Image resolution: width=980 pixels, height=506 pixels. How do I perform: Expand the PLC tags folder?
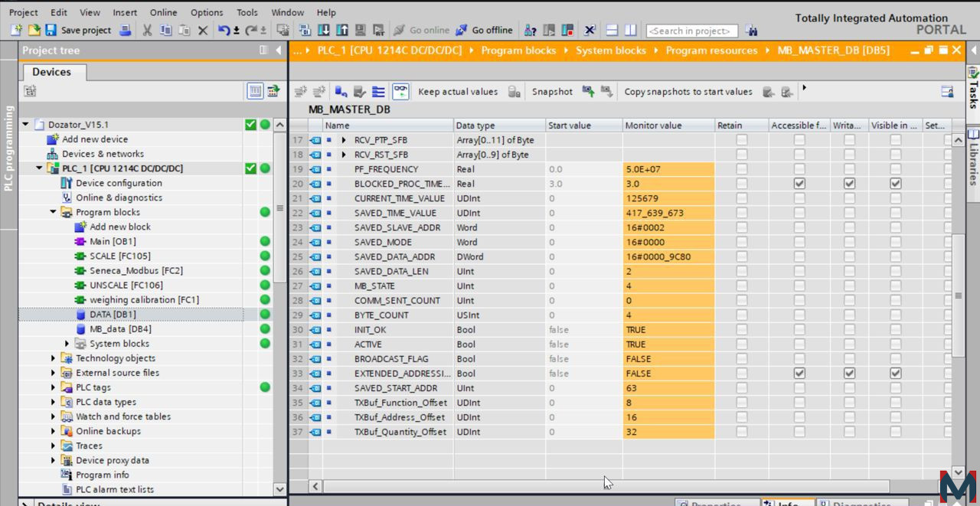tap(53, 387)
